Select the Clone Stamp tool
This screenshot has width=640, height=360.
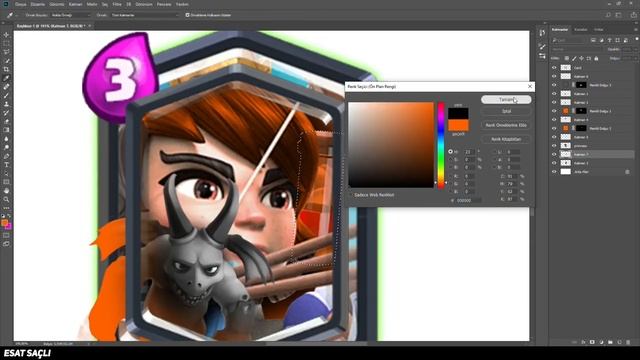tap(6, 104)
